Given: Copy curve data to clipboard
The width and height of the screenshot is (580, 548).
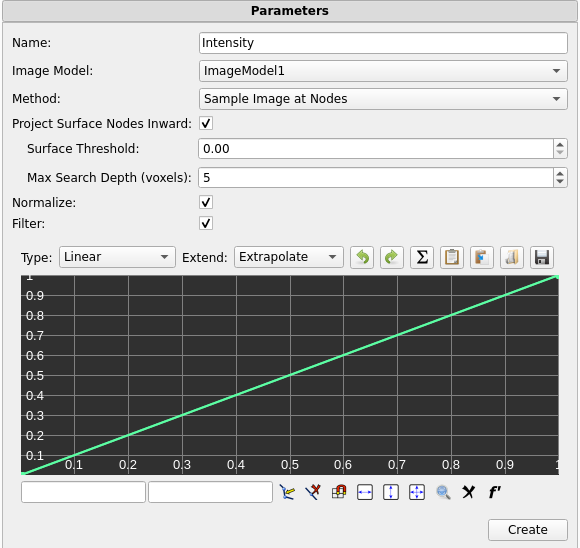Looking at the screenshot, I should click(452, 257).
